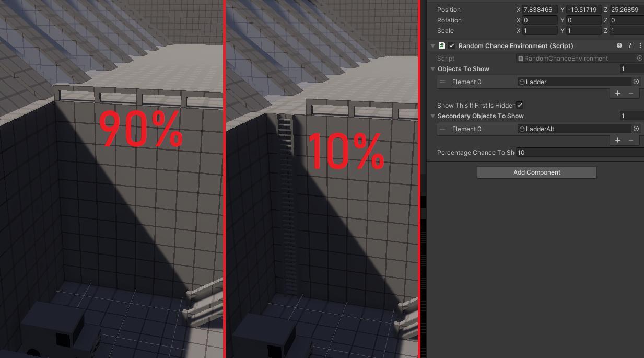Open the component three-dot context menu
The height and width of the screenshot is (358, 644).
[640, 46]
